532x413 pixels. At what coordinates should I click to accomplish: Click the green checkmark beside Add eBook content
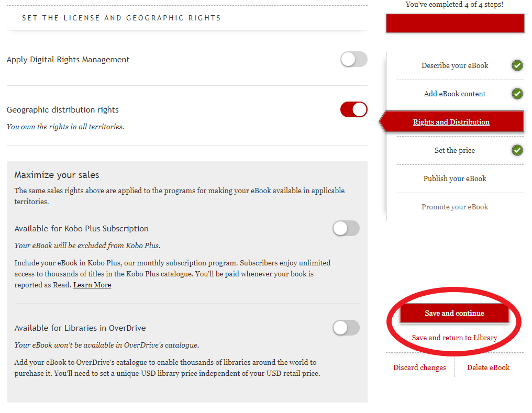click(x=517, y=94)
